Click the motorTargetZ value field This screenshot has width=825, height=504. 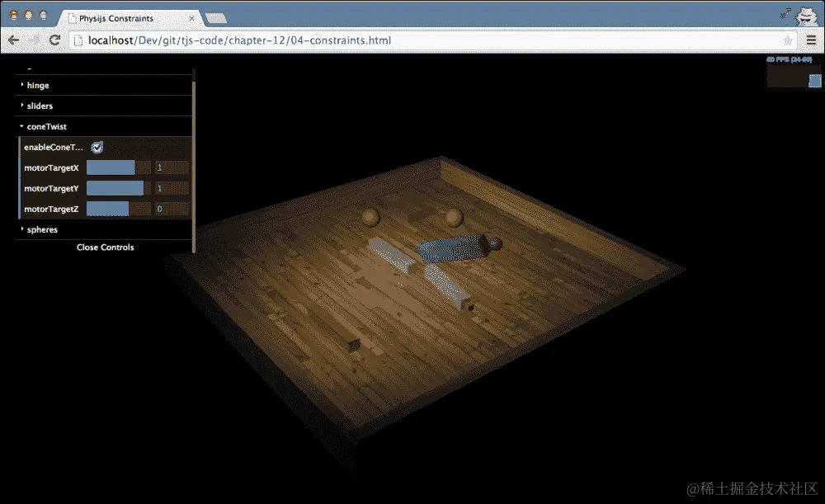172,209
